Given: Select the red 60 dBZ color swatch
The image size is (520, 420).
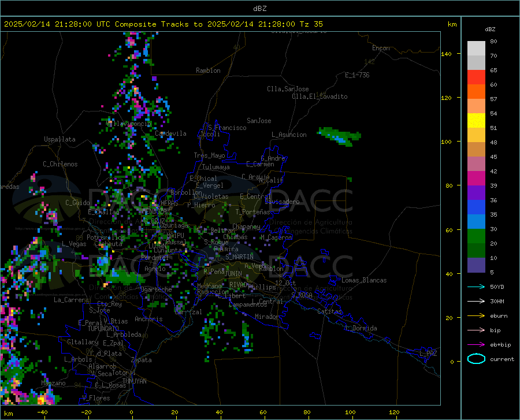Looking at the screenshot, I should (476, 77).
